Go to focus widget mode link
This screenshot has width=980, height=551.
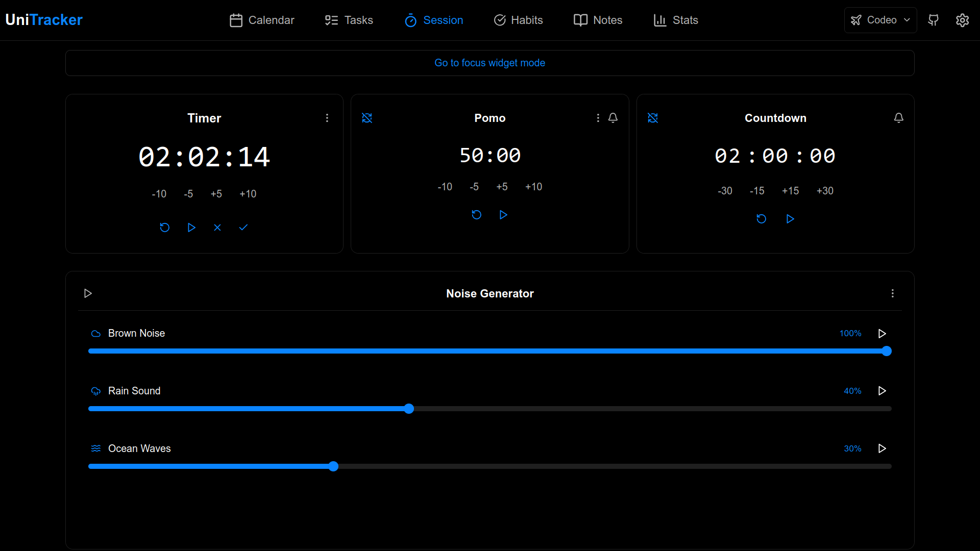tap(489, 63)
